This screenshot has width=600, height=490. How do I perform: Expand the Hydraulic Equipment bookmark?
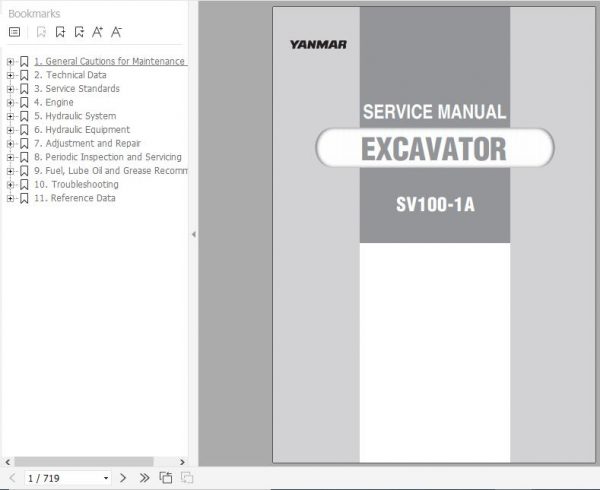[x=10, y=130]
